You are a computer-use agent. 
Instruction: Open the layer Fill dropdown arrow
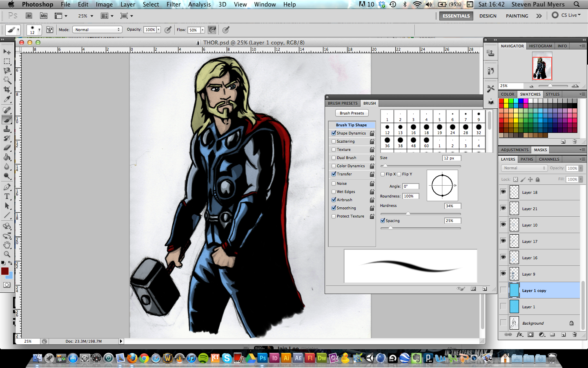coord(581,179)
